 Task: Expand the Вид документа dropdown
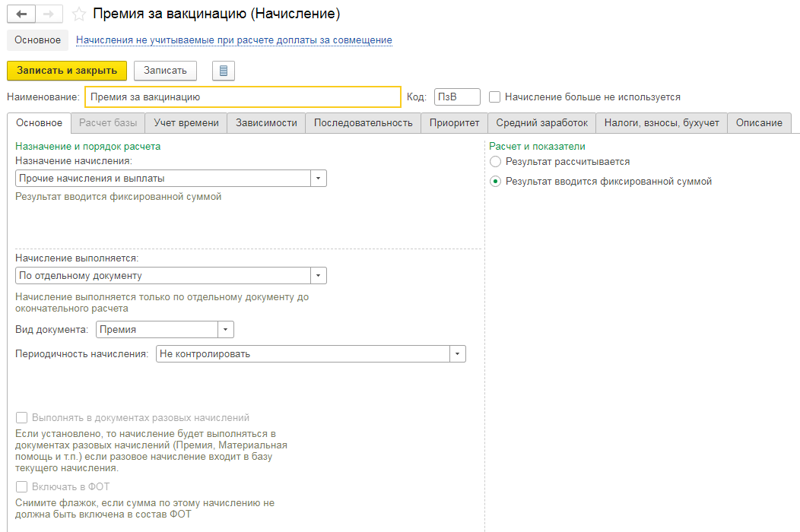[x=225, y=330]
